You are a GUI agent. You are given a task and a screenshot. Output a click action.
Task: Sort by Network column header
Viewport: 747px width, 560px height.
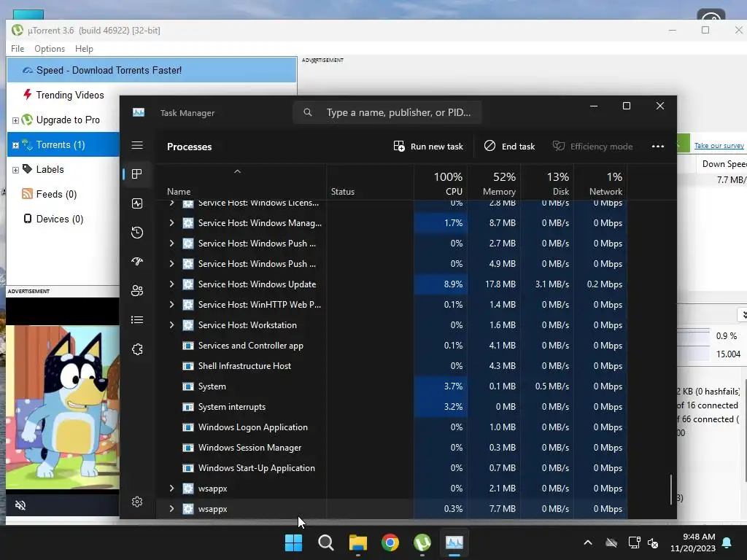601,183
